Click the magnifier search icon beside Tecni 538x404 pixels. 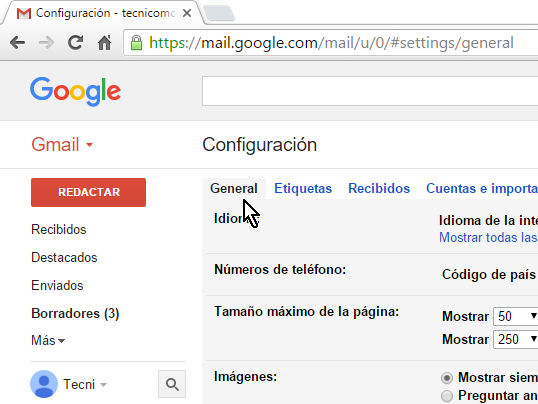tap(172, 384)
